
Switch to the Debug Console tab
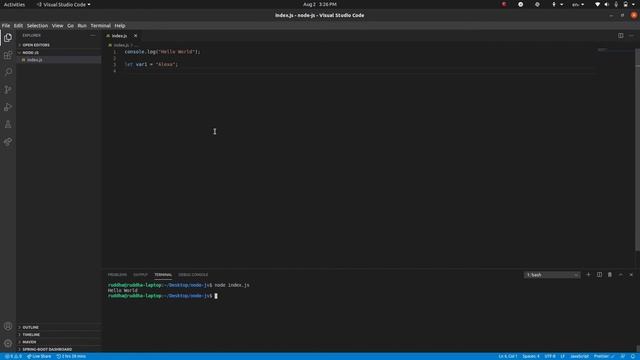point(193,275)
